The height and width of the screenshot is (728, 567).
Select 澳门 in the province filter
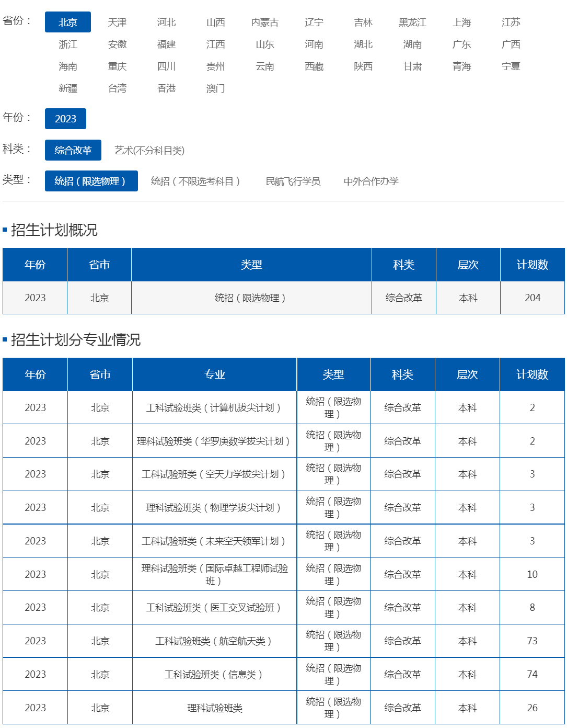click(215, 88)
